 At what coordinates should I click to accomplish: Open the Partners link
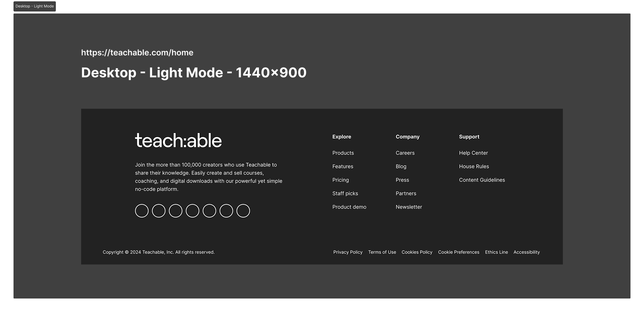(406, 193)
